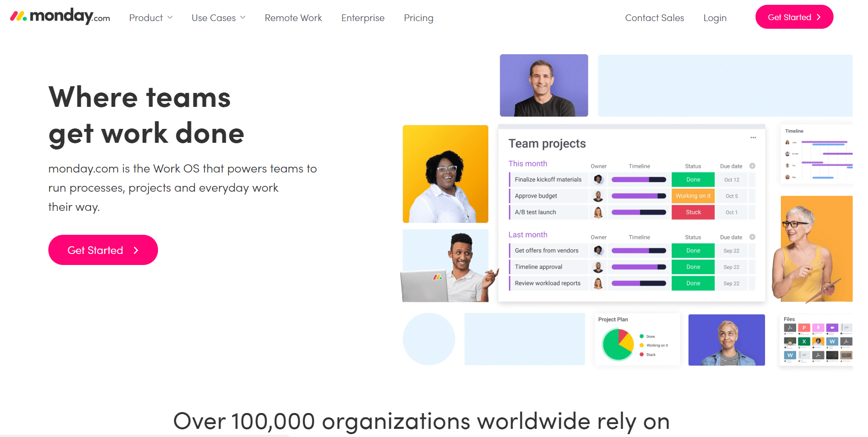
Task: Click owner avatar for Finalize kickoff materials
Action: [x=598, y=179]
